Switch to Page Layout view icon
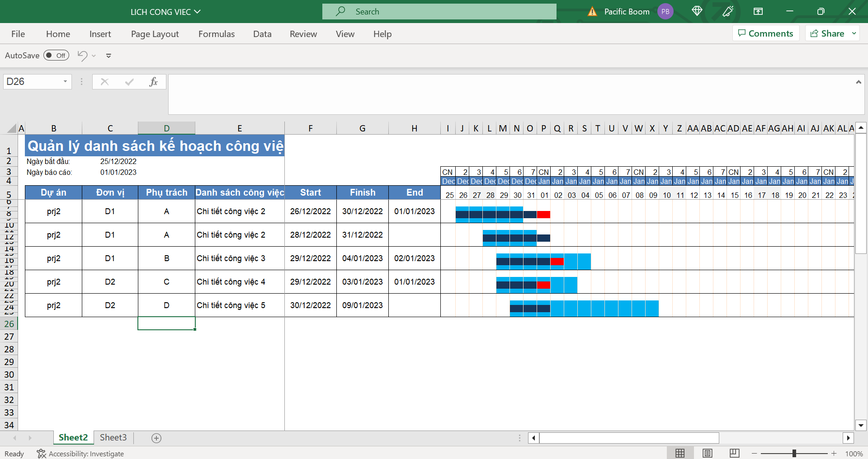This screenshot has width=868, height=459. [708, 453]
